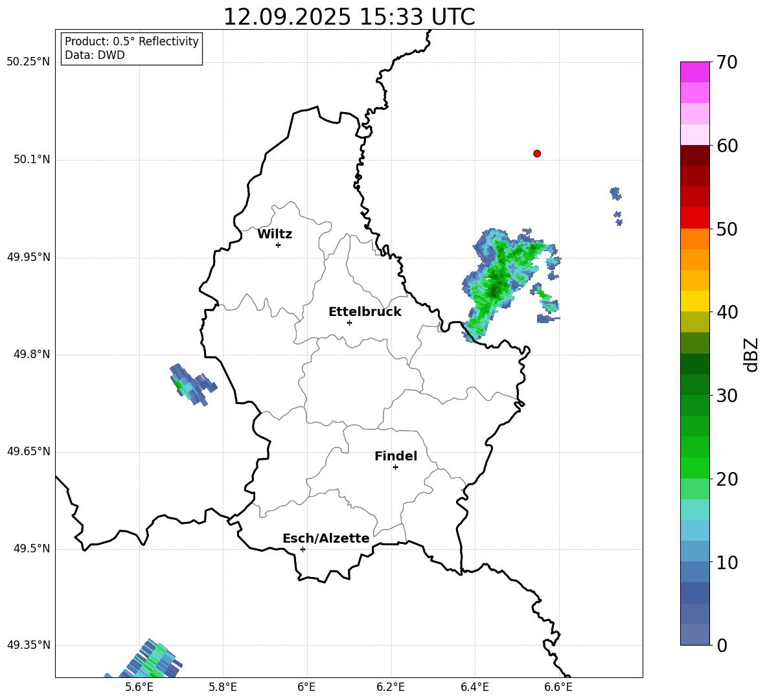
Task: Click the 6.6°E longitude label
Action: pyautogui.click(x=558, y=687)
